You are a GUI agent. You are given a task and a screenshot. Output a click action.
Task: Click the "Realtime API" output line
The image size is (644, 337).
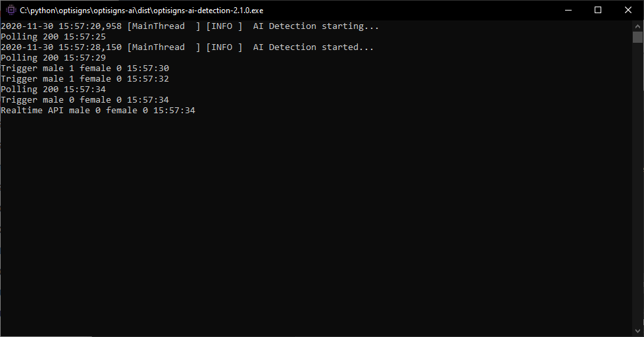(x=98, y=111)
